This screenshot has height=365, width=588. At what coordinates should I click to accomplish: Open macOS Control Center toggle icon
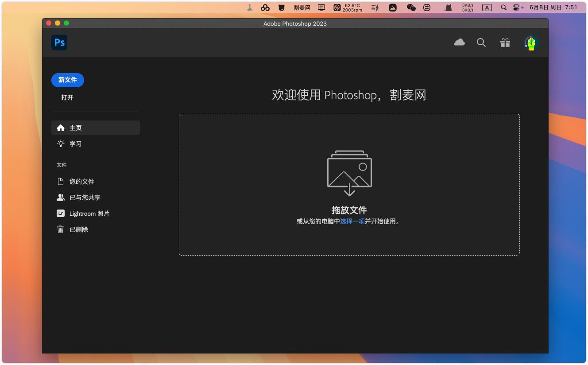[516, 8]
